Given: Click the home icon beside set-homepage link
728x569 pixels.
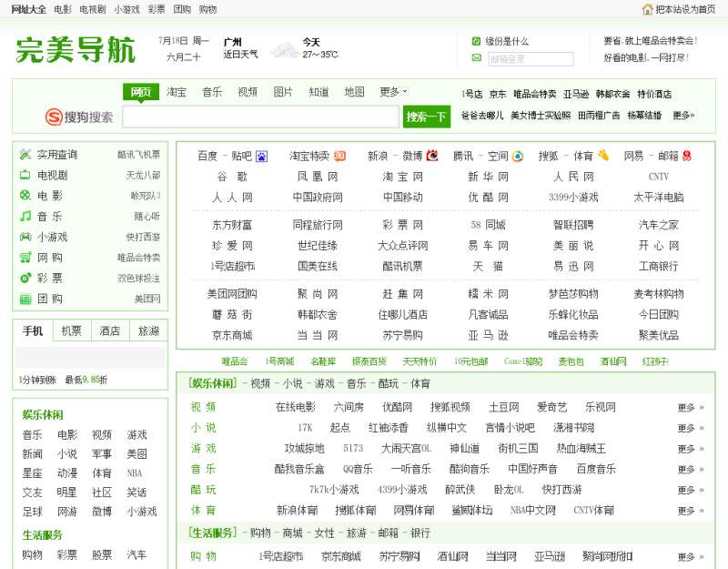Looking at the screenshot, I should coord(647,9).
